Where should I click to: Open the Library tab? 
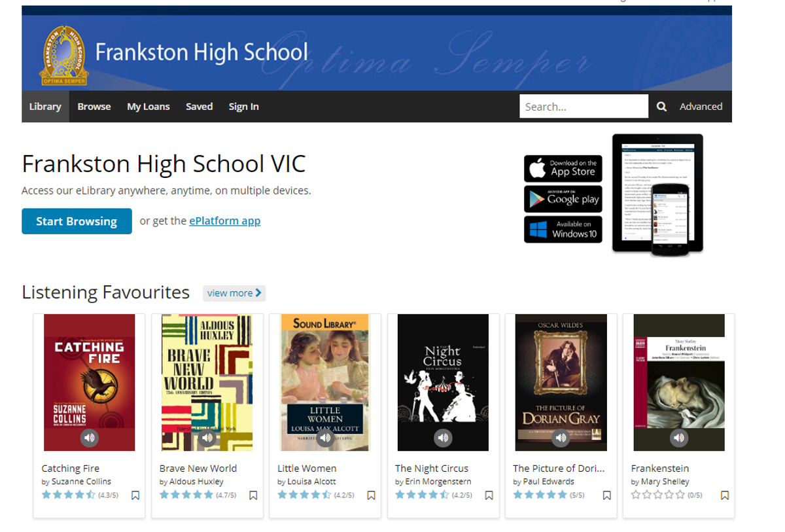coord(45,107)
